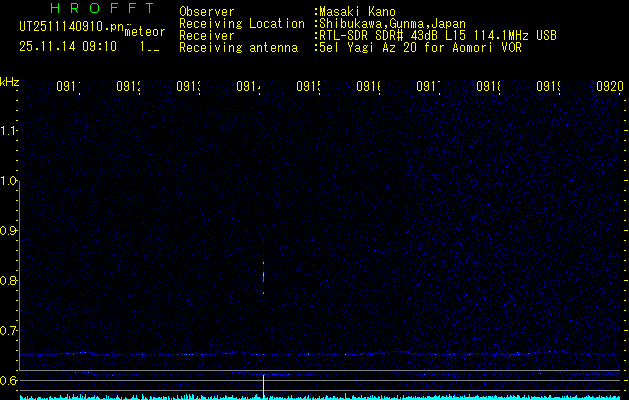Click the 0913 time axis label
629x400 pixels.
coord(189,86)
